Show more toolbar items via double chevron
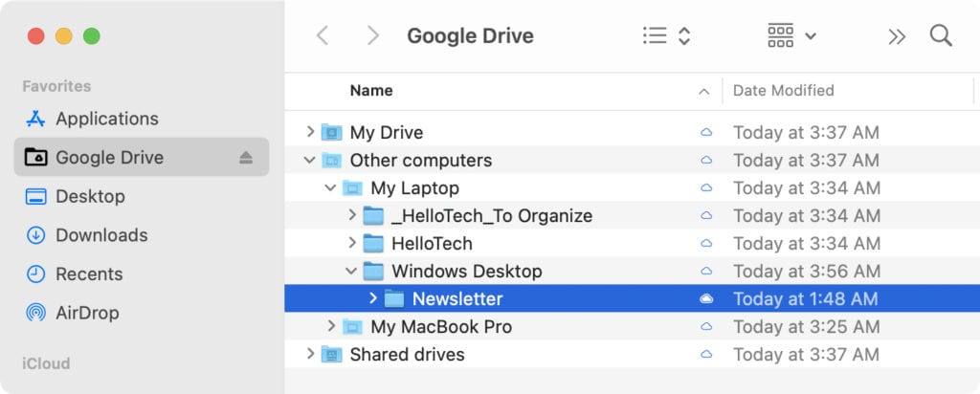This screenshot has height=394, width=980. [x=897, y=36]
